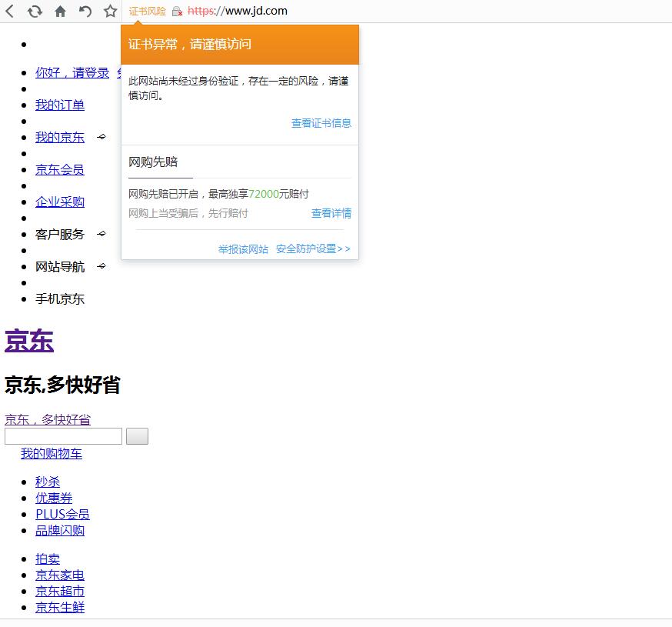This screenshot has width=672, height=627.
Task: Click 举报该网站 to report site
Action: tap(243, 249)
